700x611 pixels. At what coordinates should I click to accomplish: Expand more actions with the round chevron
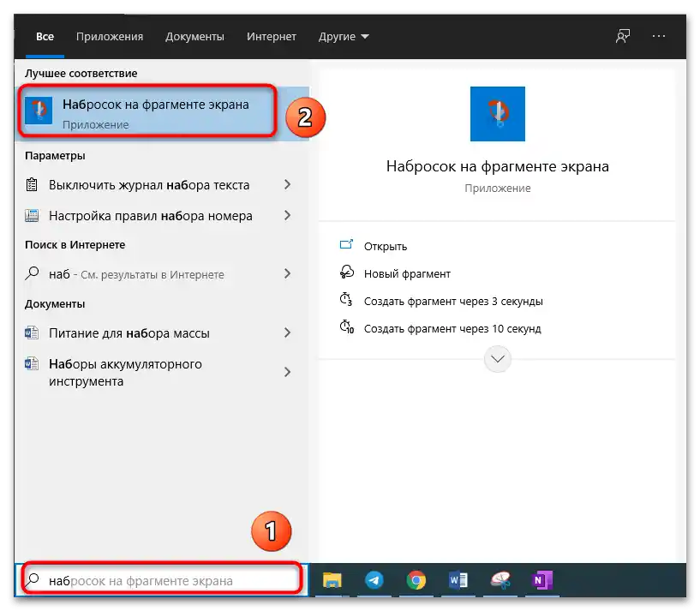pos(497,359)
